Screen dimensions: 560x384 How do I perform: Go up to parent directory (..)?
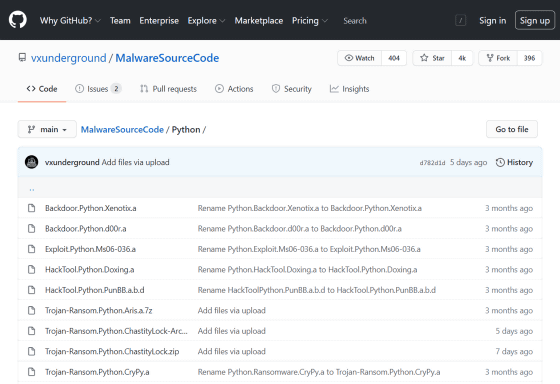click(32, 189)
